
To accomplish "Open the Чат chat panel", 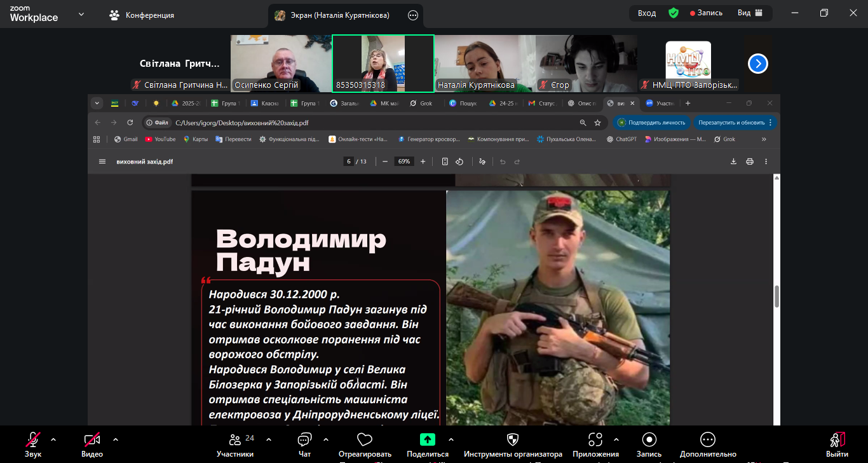I will [x=305, y=444].
